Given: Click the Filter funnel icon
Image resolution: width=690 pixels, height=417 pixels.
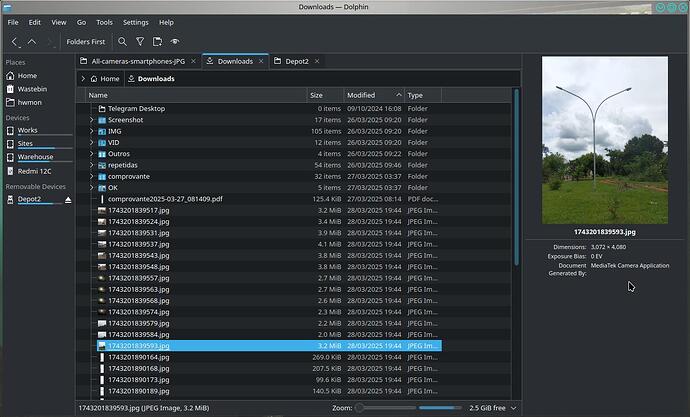Looking at the screenshot, I should [140, 42].
